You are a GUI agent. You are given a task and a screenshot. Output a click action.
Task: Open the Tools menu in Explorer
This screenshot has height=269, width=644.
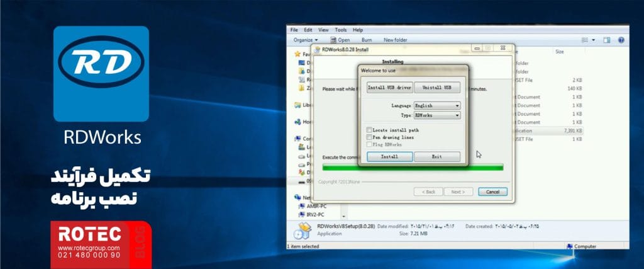coord(340,30)
